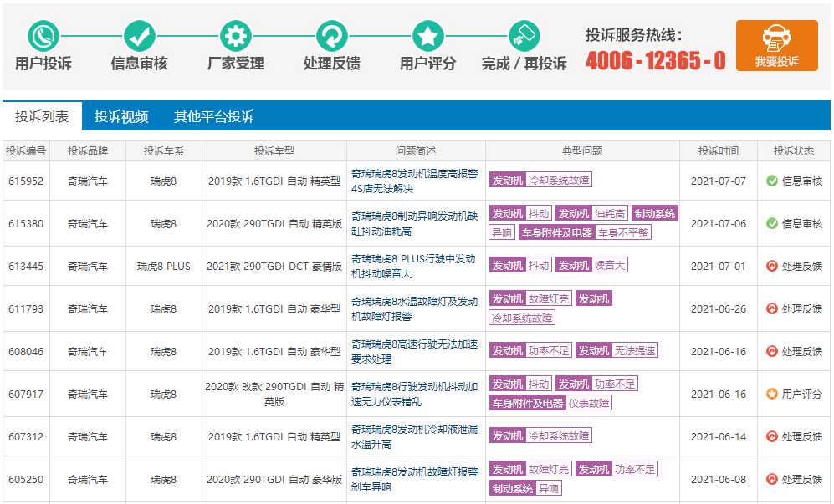The image size is (834, 504).
Task: Click the date 2021-06-26
Action: point(719,308)
